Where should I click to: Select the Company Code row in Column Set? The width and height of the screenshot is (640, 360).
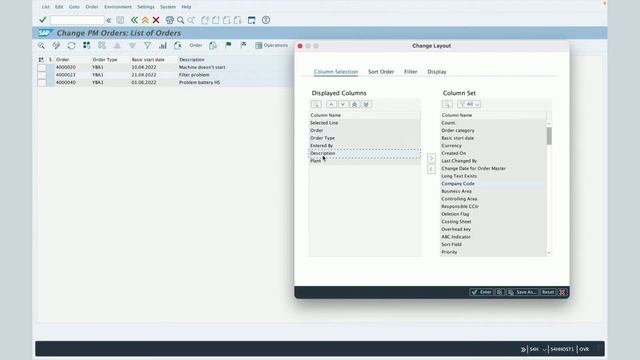[x=493, y=184]
